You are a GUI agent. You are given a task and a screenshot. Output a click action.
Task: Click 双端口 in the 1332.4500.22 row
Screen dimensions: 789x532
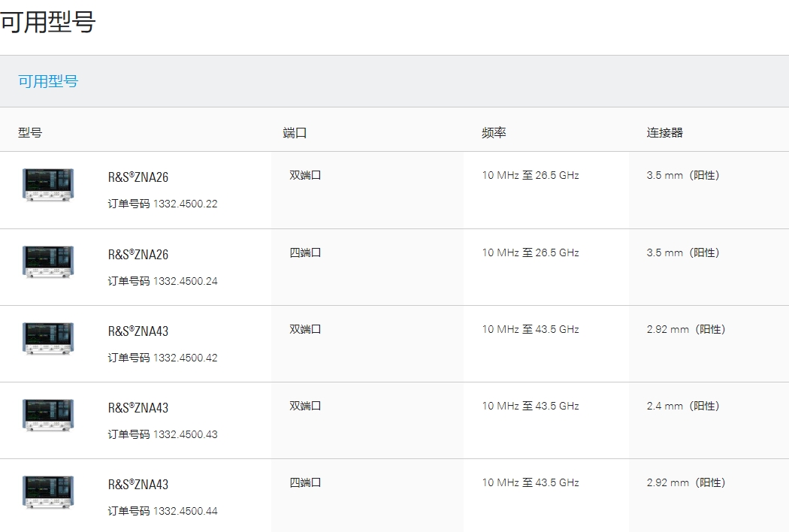[x=305, y=175]
